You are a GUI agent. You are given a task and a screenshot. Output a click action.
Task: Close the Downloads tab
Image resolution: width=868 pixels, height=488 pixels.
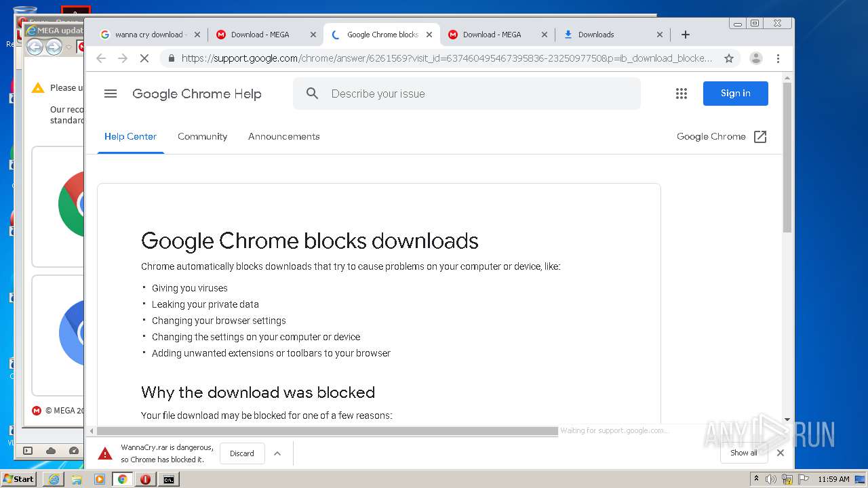click(x=660, y=35)
